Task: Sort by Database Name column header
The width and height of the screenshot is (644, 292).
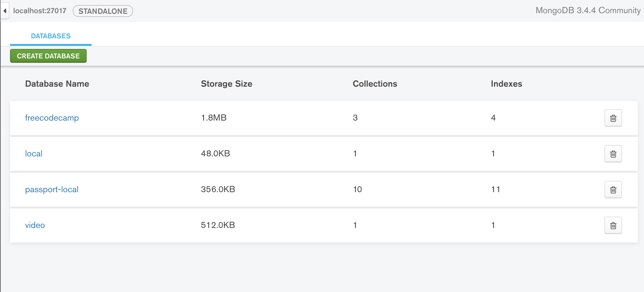Action: 57,84
